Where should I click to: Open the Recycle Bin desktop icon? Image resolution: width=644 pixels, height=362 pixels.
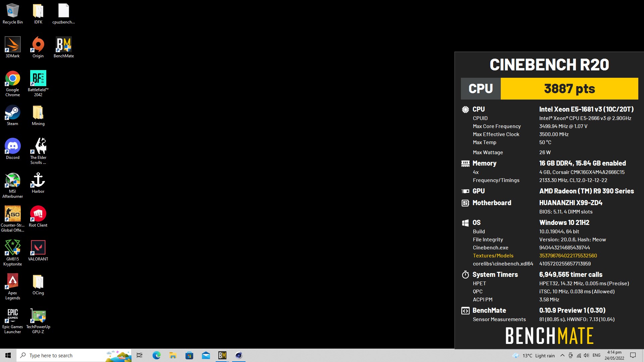pos(12,14)
